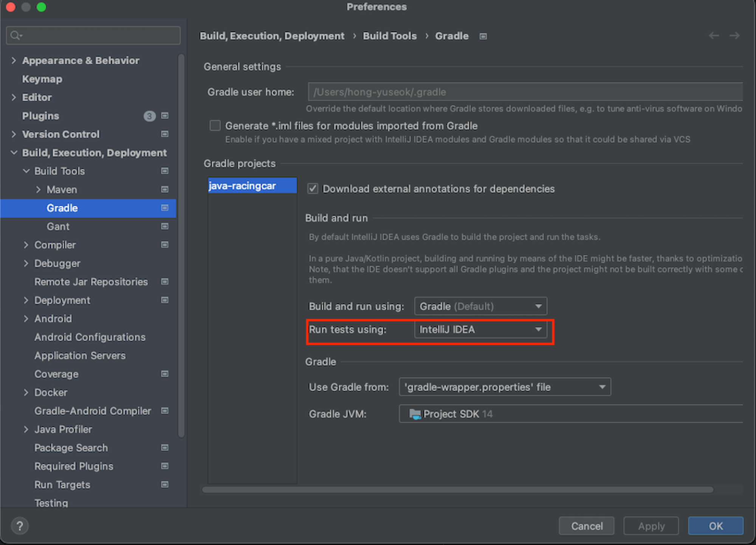The width and height of the screenshot is (756, 545).
Task: Click the project-level icon beside Run Targets
Action: 165,485
